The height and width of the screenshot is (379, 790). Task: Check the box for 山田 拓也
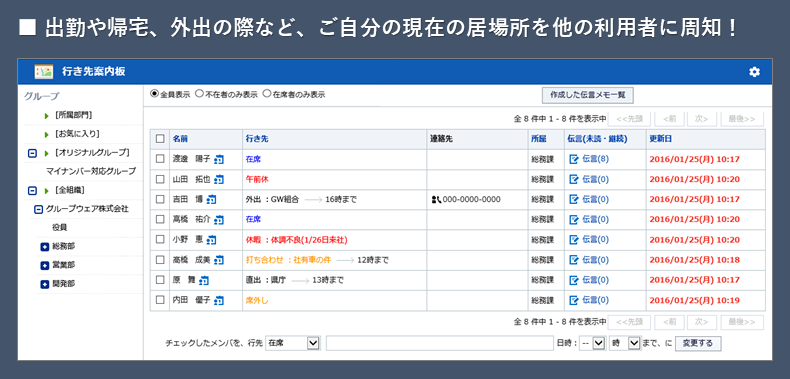tap(160, 179)
